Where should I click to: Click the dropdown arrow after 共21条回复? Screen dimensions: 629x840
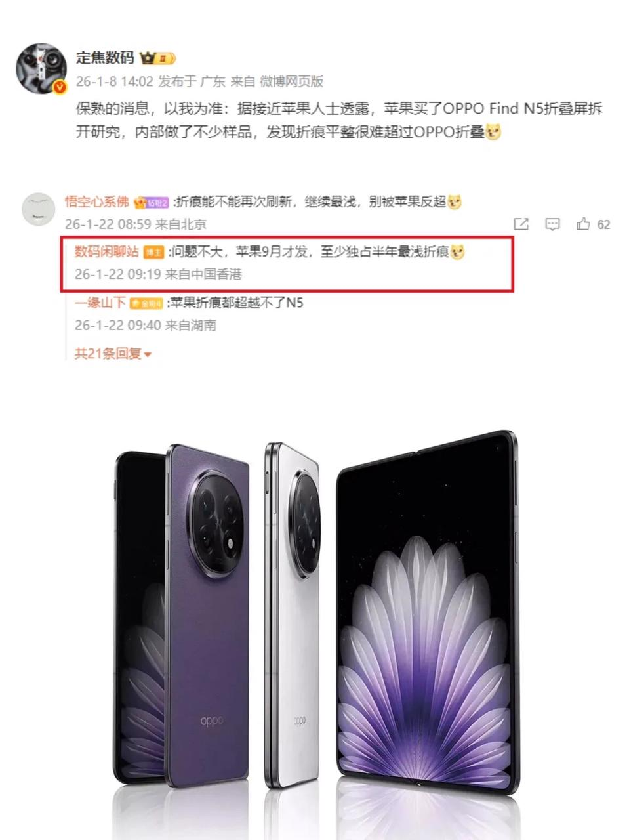tap(148, 355)
